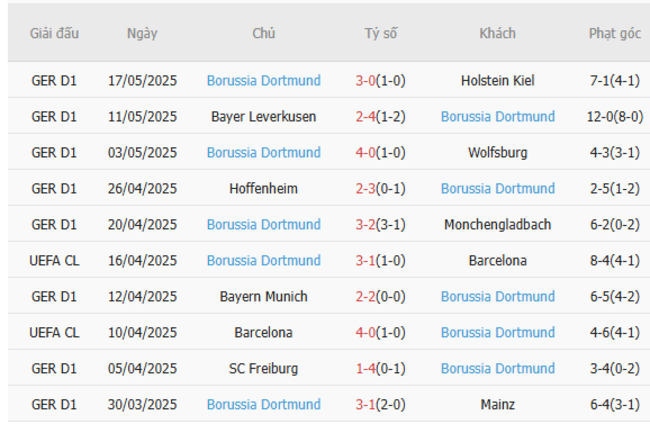The width and height of the screenshot is (650, 433).
Task: Click the 2-4(1-2) match score
Action: coord(380,116)
